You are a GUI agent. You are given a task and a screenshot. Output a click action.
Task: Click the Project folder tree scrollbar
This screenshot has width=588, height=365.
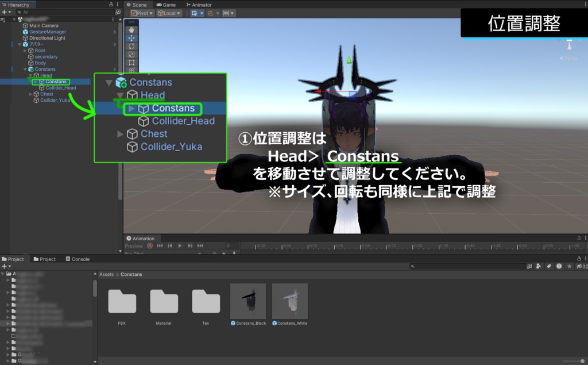pyautogui.click(x=95, y=289)
